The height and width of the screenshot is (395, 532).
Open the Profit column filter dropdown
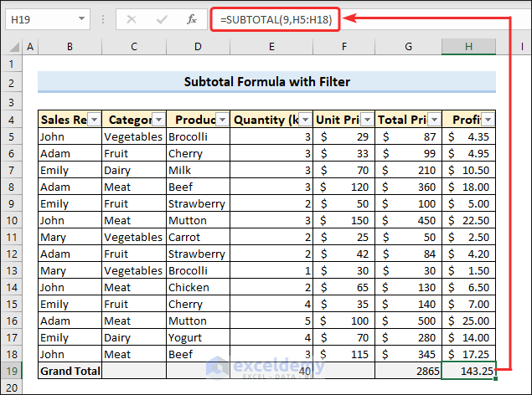pos(486,120)
